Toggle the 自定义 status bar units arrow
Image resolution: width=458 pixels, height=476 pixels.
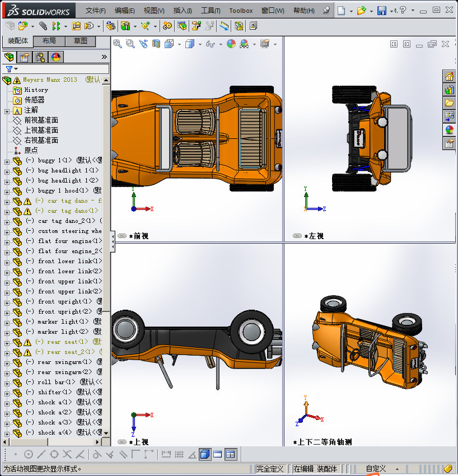397,469
